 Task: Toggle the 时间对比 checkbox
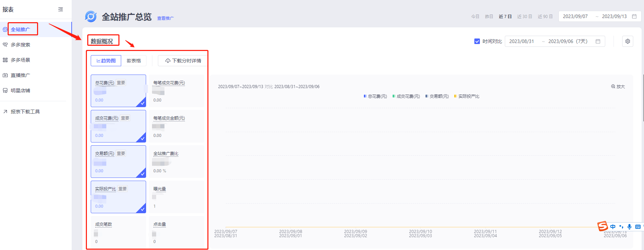tap(477, 41)
